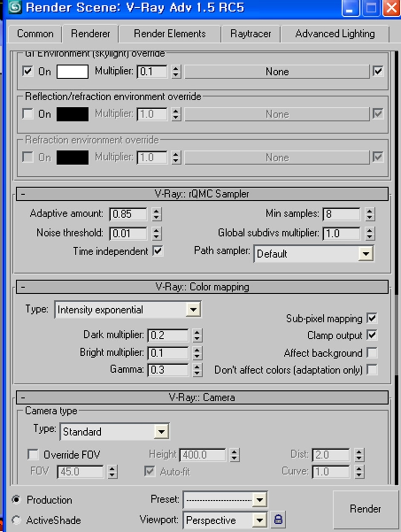Open the Render Elements tab
Screen dimensions: 401x532
tap(169, 34)
